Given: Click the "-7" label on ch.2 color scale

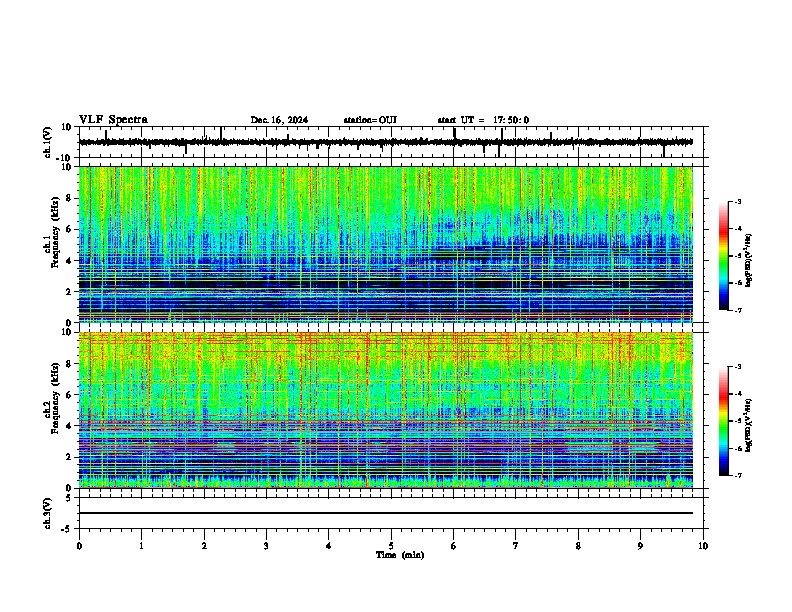Looking at the screenshot, I should pos(738,476).
